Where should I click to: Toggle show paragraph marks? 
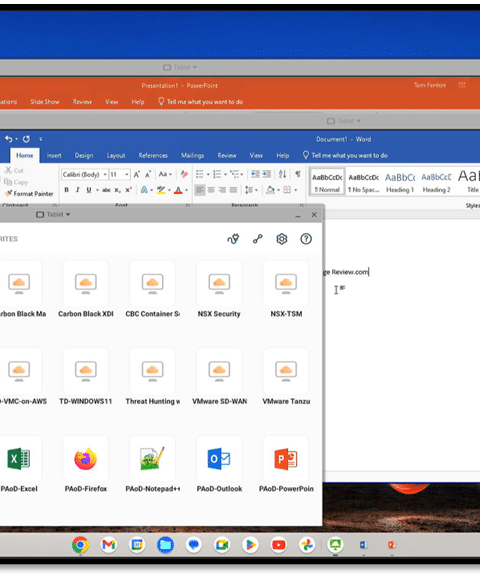(x=298, y=174)
